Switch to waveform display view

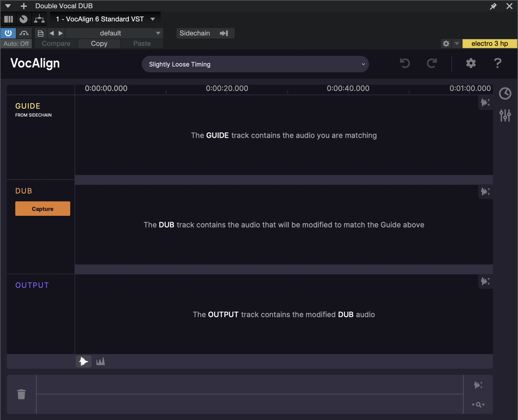(x=84, y=362)
